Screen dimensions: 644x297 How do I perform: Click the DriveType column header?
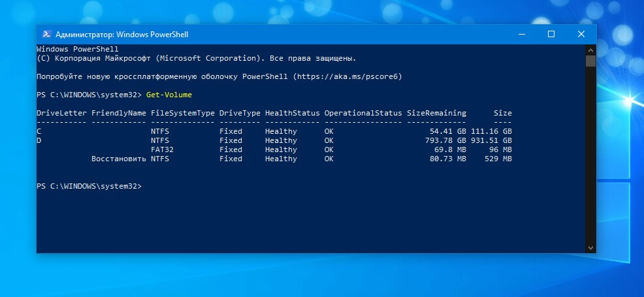pyautogui.click(x=240, y=113)
